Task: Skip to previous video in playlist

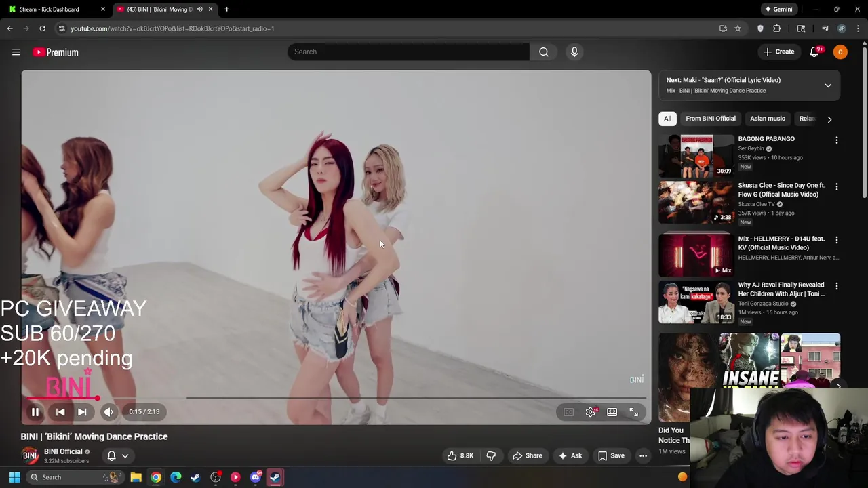Action: [60, 411]
